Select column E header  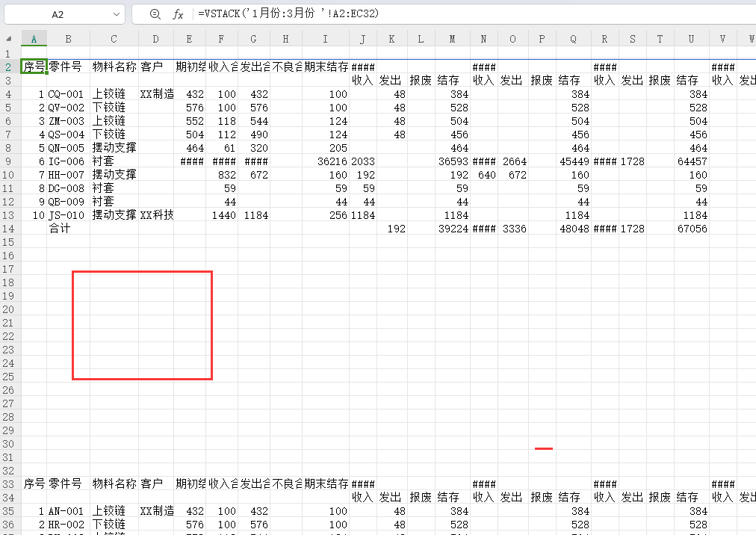[x=190, y=39]
